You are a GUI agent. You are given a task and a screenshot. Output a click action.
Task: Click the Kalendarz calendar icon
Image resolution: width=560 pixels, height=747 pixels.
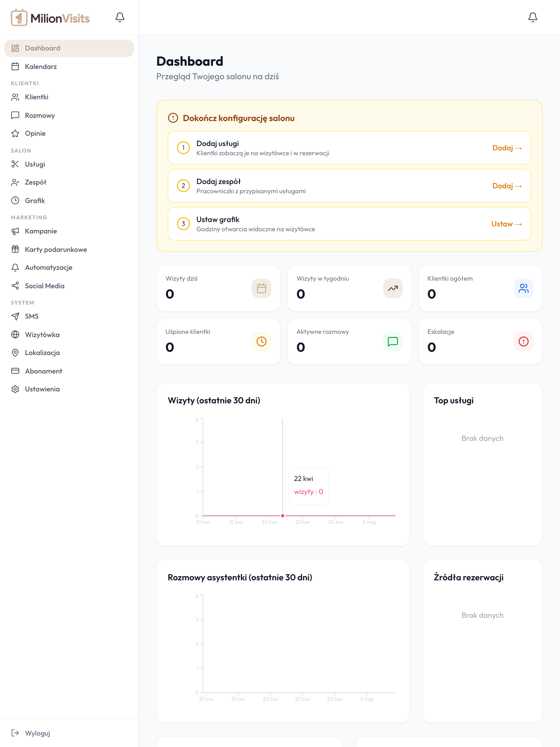15,67
